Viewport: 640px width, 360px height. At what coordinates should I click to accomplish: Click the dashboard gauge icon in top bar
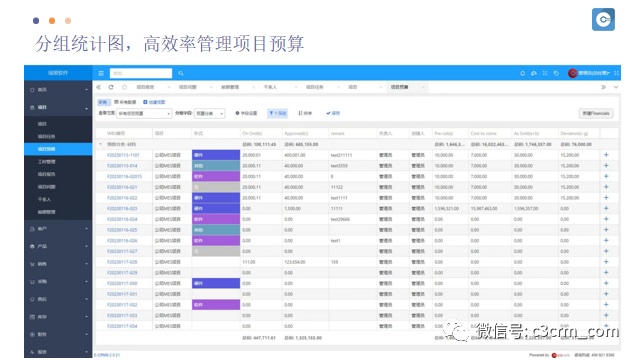coord(534,73)
